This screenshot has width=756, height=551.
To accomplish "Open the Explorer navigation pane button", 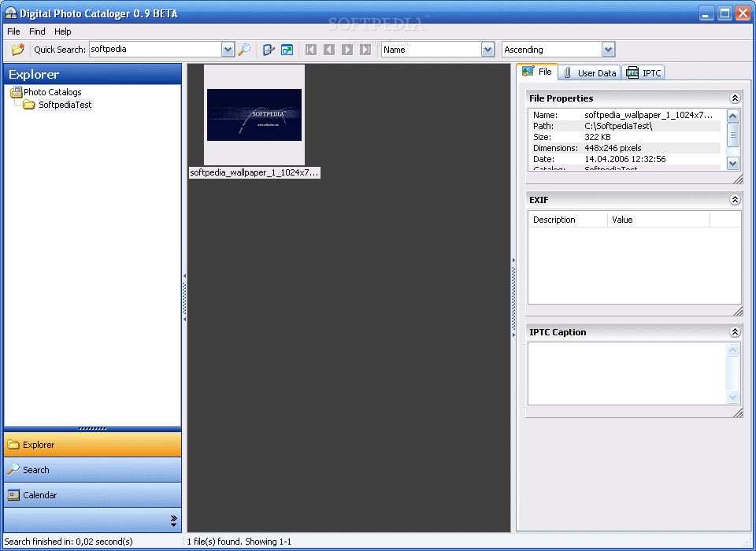I will [93, 445].
